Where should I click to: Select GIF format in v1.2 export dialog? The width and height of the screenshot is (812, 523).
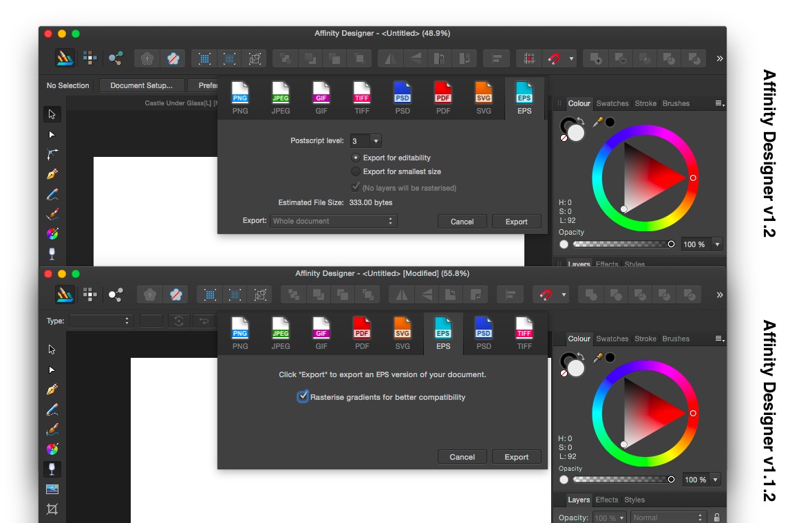(x=321, y=98)
